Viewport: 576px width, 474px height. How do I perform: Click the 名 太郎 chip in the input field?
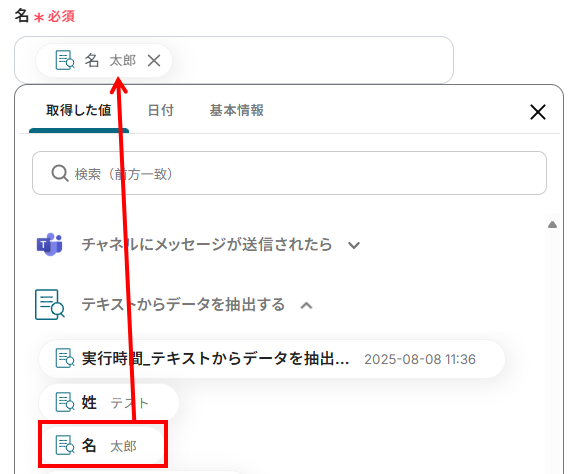pos(104,61)
